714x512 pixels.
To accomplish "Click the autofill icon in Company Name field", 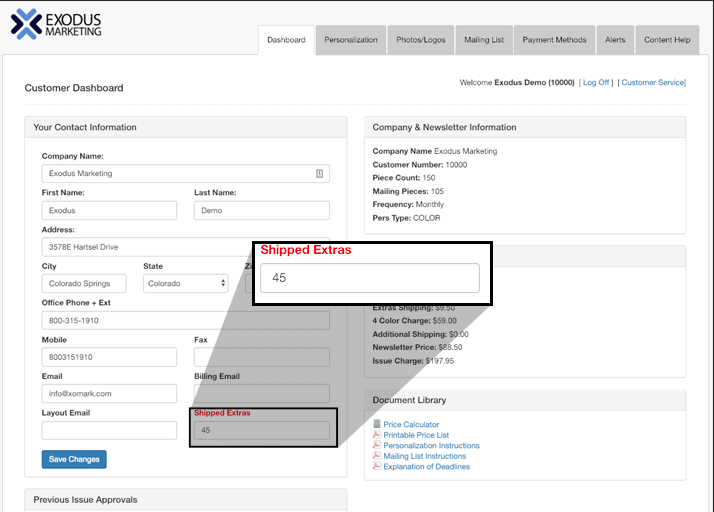I will [320, 174].
